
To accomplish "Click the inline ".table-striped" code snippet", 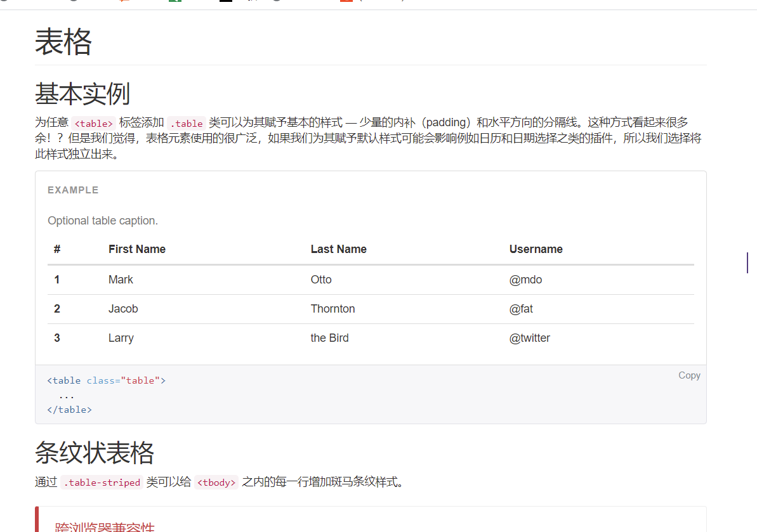I will coord(102,483).
